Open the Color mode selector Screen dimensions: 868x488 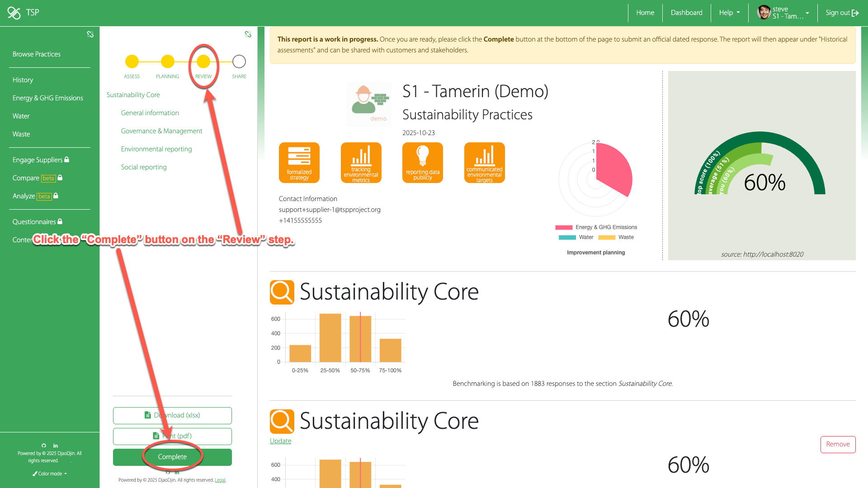point(50,474)
